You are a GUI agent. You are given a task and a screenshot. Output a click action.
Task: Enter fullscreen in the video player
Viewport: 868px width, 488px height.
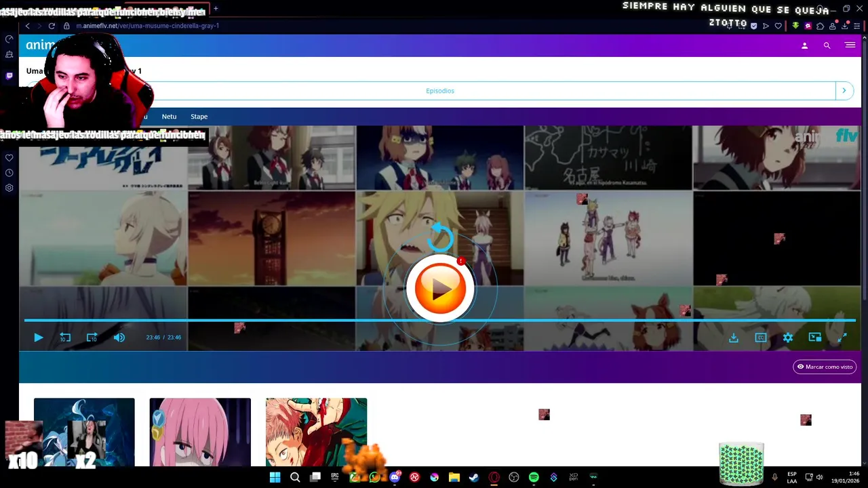tap(842, 338)
